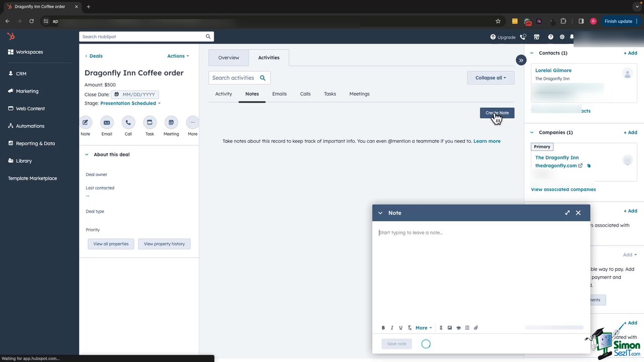Open the calendar icon for Close Date
The image size is (644, 362).
tap(117, 95)
